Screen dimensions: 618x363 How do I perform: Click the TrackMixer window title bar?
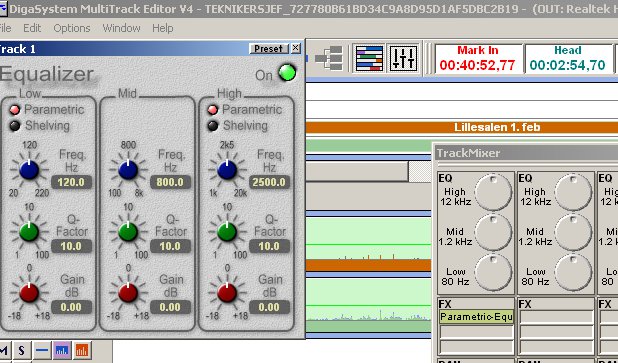[x=527, y=153]
